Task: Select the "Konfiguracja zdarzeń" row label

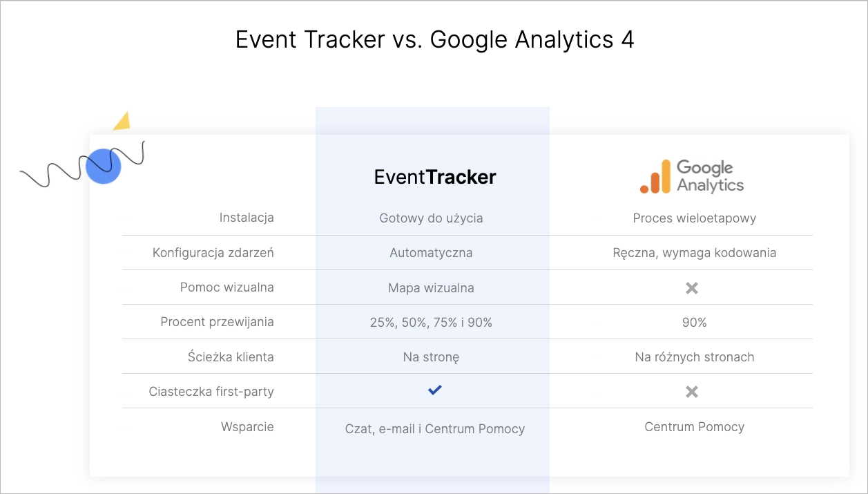Action: 213,253
